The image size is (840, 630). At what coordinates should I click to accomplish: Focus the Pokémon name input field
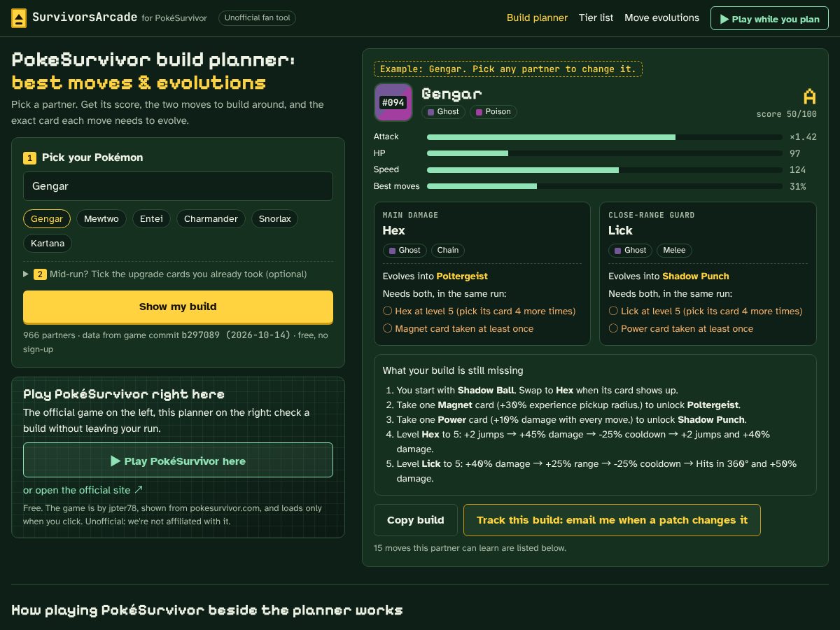178,186
